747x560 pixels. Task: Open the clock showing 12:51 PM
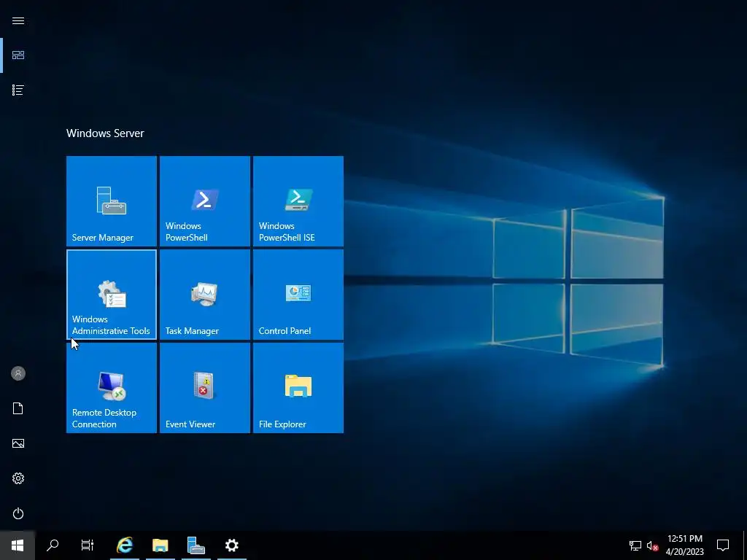point(684,545)
